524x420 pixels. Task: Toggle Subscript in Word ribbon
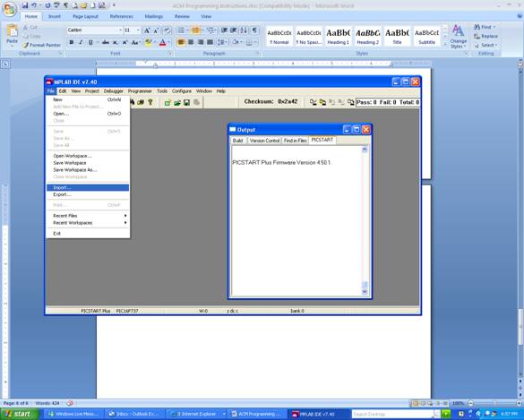(116, 42)
